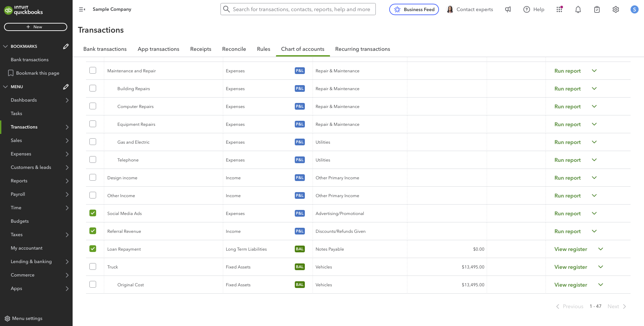Expand action dropdown for Truck account
Viewport: 644px width, 326px height.
coord(601,267)
